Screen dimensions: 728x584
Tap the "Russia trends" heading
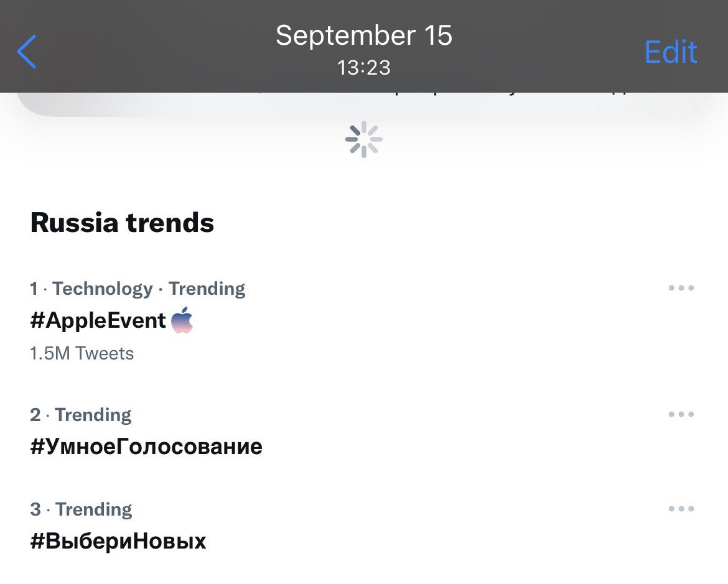coord(122,223)
